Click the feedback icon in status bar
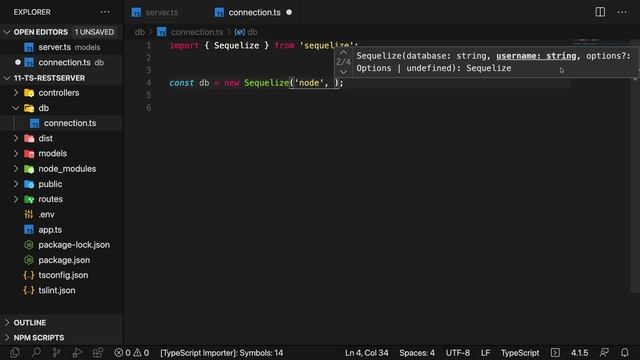Viewport: 640px width, 360px height. [604, 353]
